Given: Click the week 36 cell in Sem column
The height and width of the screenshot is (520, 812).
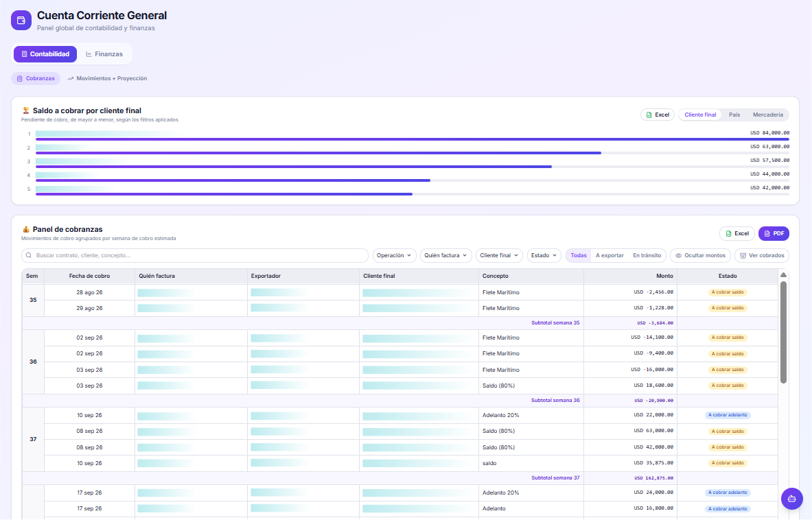Looking at the screenshot, I should tap(33, 362).
